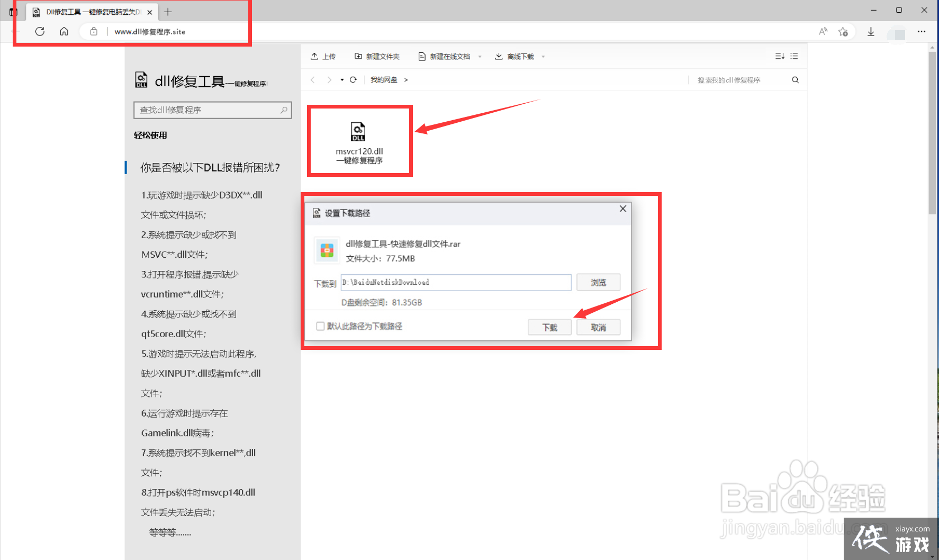The height and width of the screenshot is (560, 939).
Task: Click the browser downloads icon
Action: (871, 32)
